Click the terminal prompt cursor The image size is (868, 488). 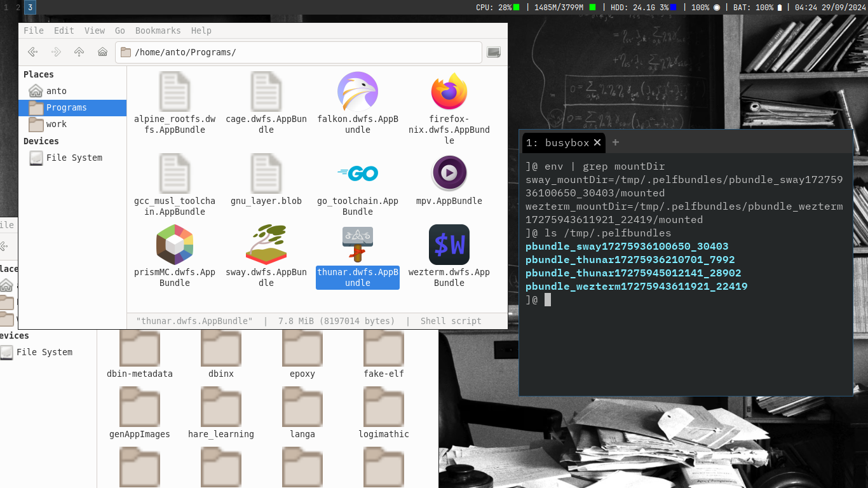pos(548,299)
